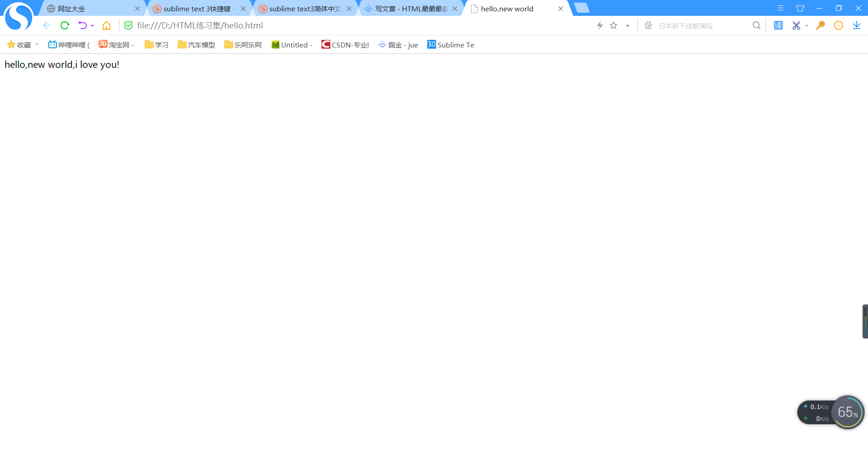
Task: Go back with the back arrow
Action: click(x=47, y=25)
